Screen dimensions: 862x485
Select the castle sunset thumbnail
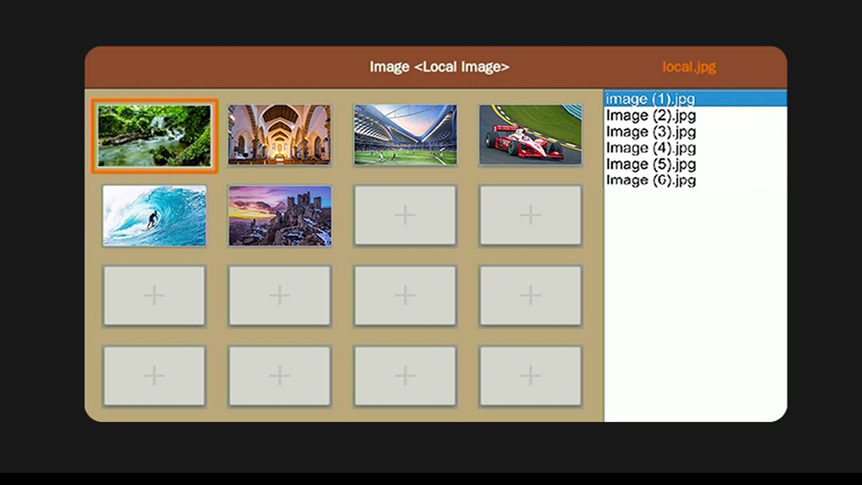(x=280, y=216)
